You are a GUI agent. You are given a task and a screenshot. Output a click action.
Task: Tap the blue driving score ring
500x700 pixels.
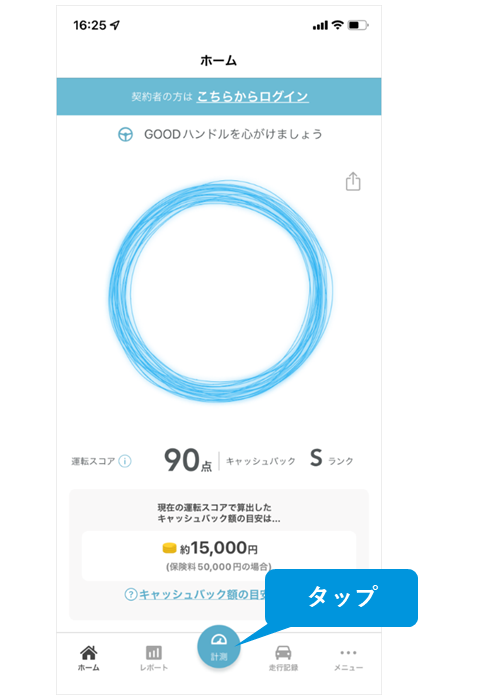pyautogui.click(x=221, y=291)
